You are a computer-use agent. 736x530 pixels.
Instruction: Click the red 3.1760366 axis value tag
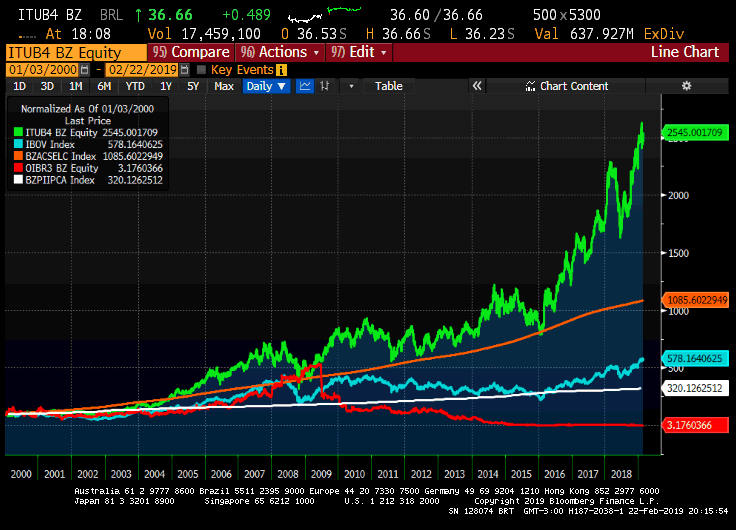(695, 425)
